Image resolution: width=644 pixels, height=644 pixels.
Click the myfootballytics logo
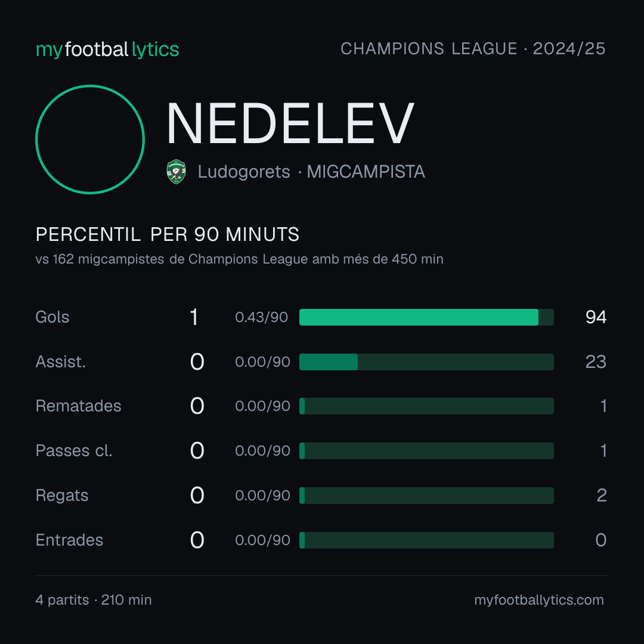[x=107, y=49]
